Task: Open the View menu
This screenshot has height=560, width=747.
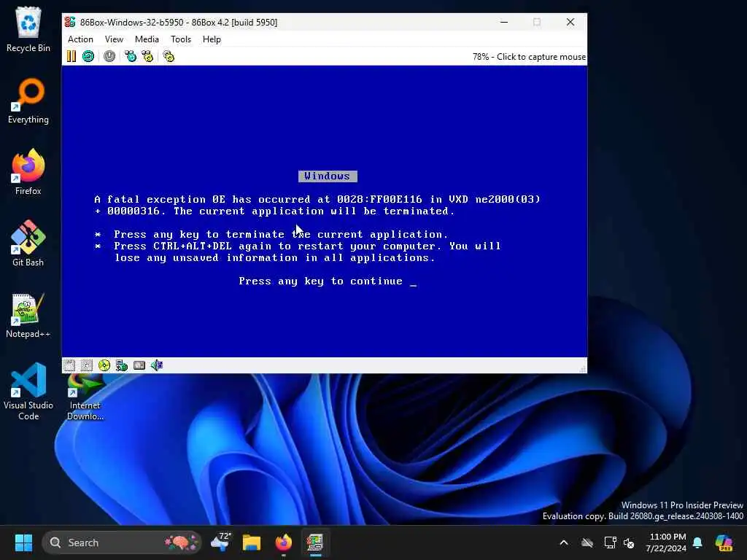Action: coord(114,39)
